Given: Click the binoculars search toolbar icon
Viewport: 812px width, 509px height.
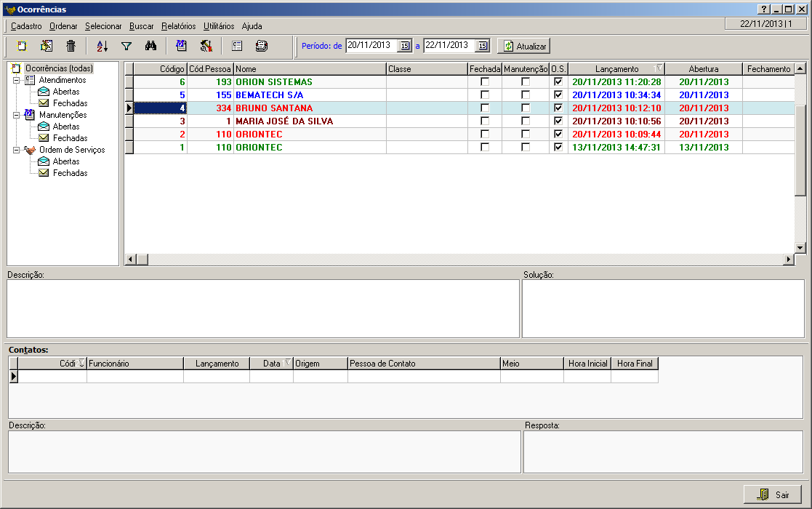Looking at the screenshot, I should (150, 46).
